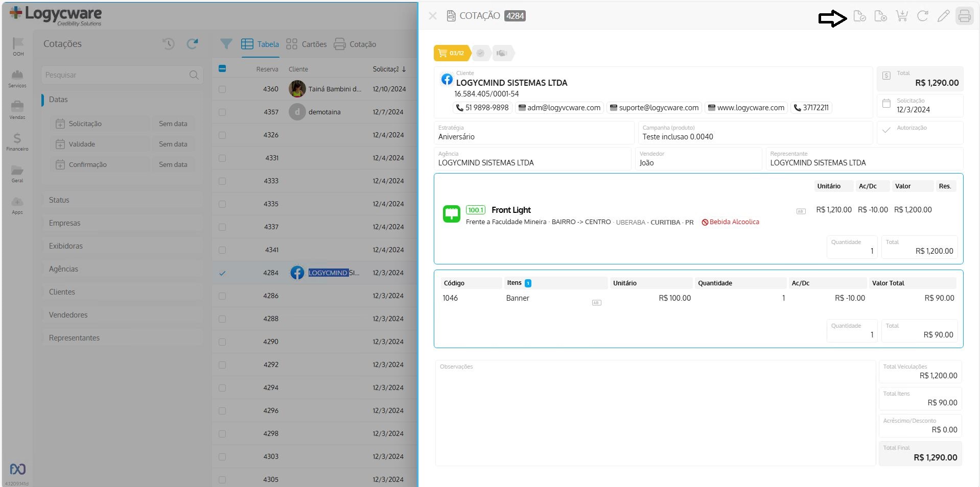Click the shopping cart download icon
The image size is (980, 487).
click(x=902, y=16)
